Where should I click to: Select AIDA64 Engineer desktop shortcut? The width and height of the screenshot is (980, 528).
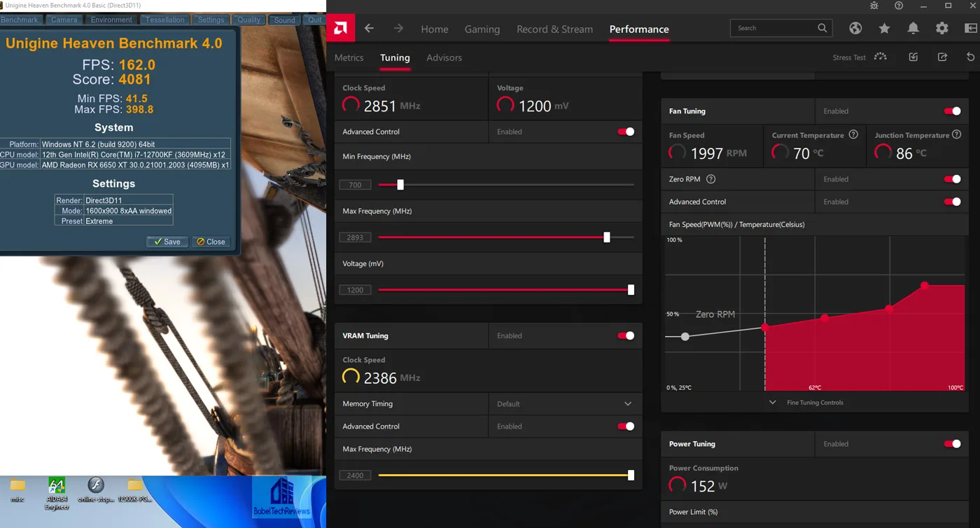click(x=57, y=493)
